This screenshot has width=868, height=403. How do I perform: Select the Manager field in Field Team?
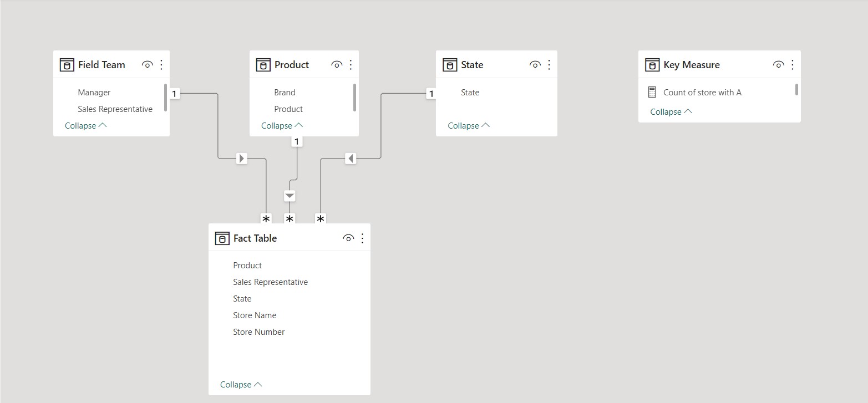pos(94,93)
